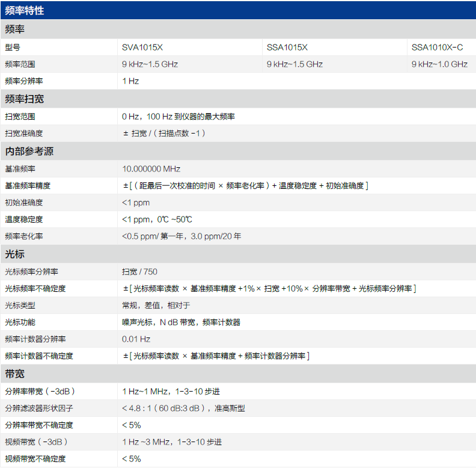Viewport: 476px width, 468px height.
Task: Click the 型号 row label
Action: click(13, 48)
